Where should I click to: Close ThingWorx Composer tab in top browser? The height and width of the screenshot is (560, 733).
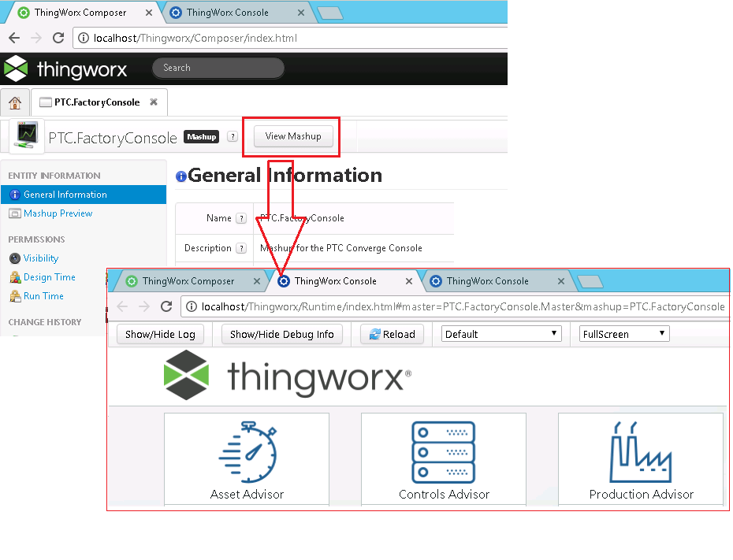[149, 13]
